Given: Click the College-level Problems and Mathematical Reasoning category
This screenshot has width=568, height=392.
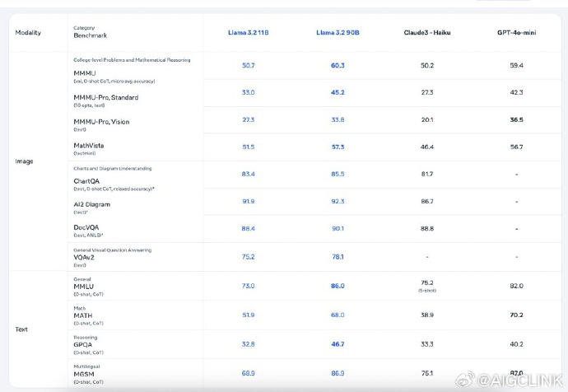Looking at the screenshot, I should (x=132, y=60).
